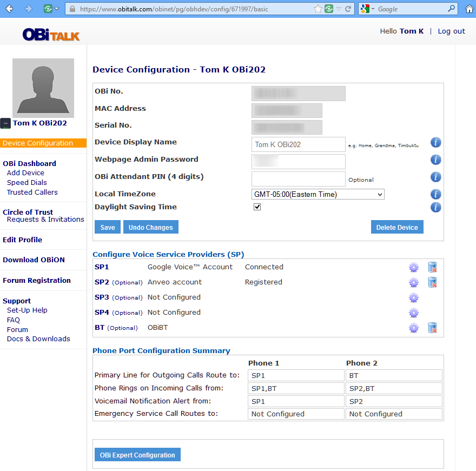
Task: Click info icon beside Device Display Name
Action: (x=436, y=143)
